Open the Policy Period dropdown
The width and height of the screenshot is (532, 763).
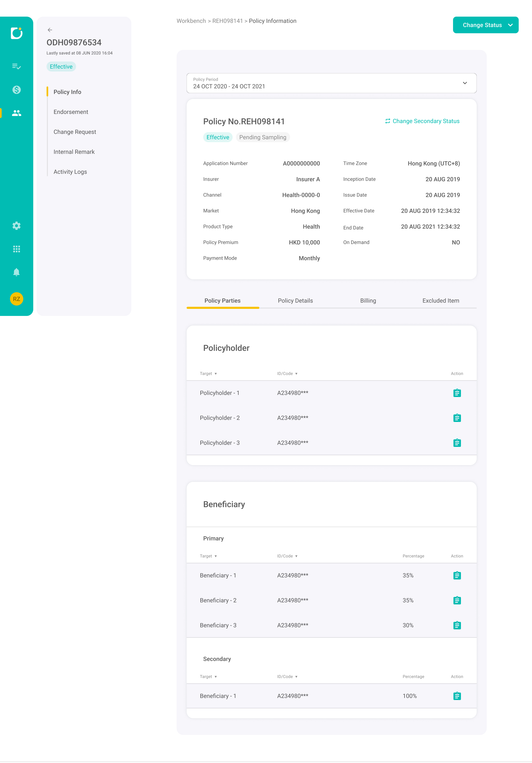331,83
